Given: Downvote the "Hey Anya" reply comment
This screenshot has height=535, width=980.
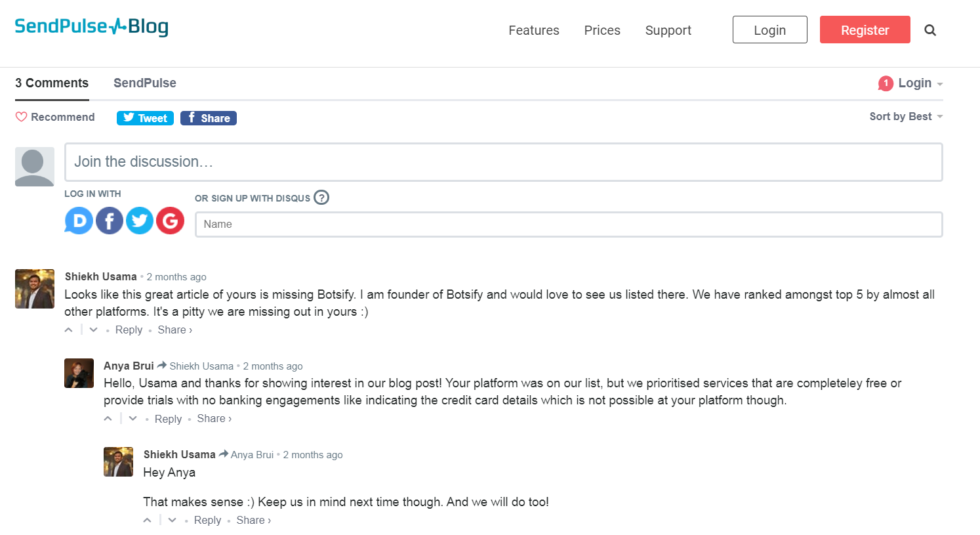Looking at the screenshot, I should pos(173,520).
